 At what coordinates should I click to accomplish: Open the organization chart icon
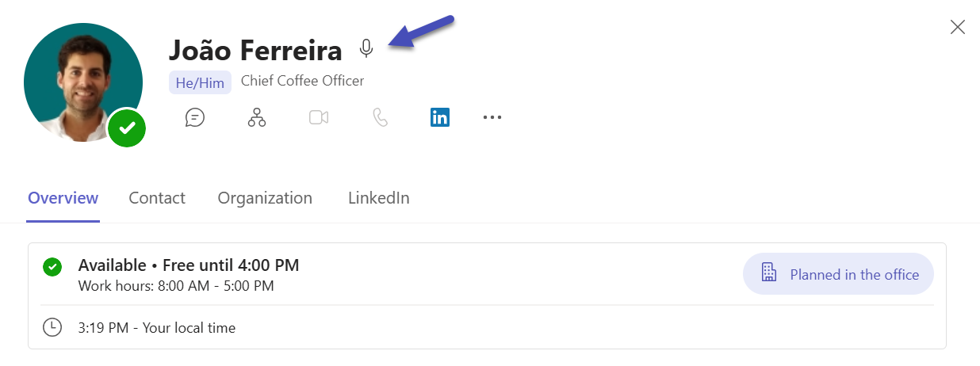(x=256, y=118)
